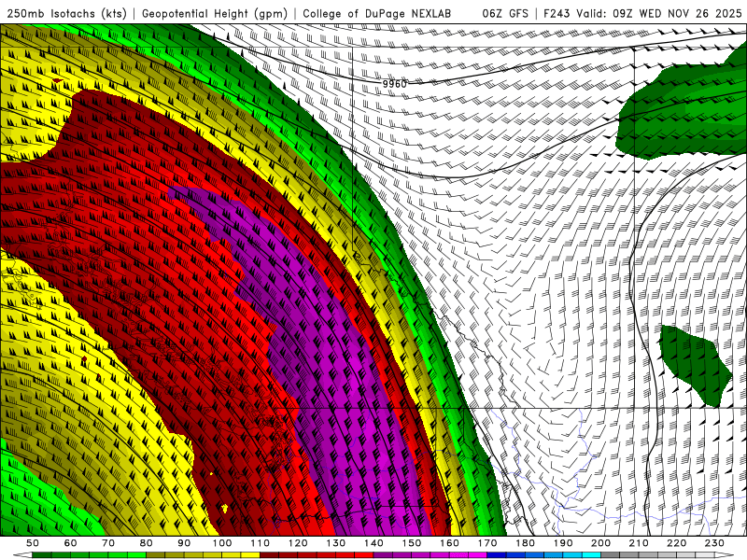The width and height of the screenshot is (747, 560).
Task: Click the 130 knot colorbar label
Action: coord(336,543)
